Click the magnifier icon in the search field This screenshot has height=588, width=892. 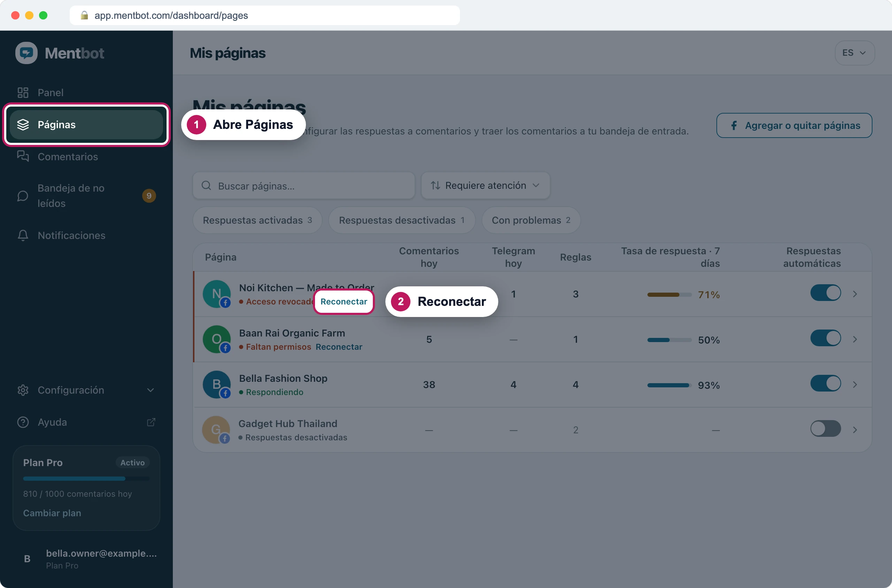tap(206, 185)
